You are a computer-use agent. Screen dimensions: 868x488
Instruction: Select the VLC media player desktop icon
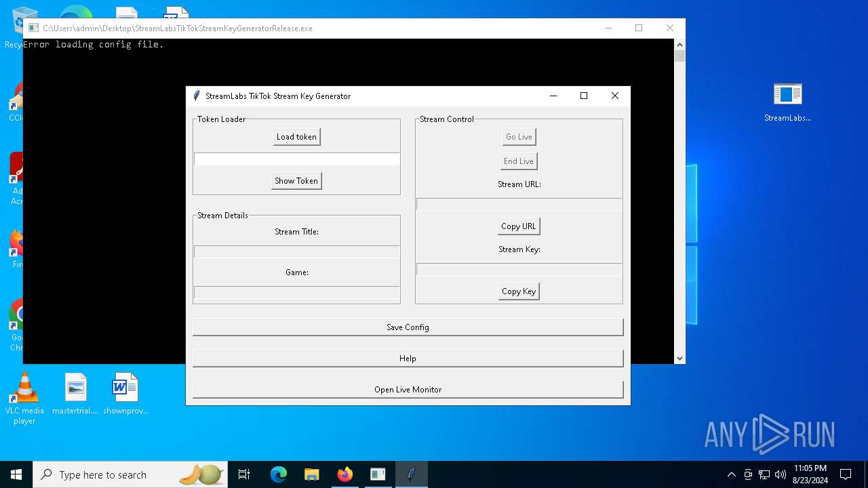pyautogui.click(x=24, y=399)
